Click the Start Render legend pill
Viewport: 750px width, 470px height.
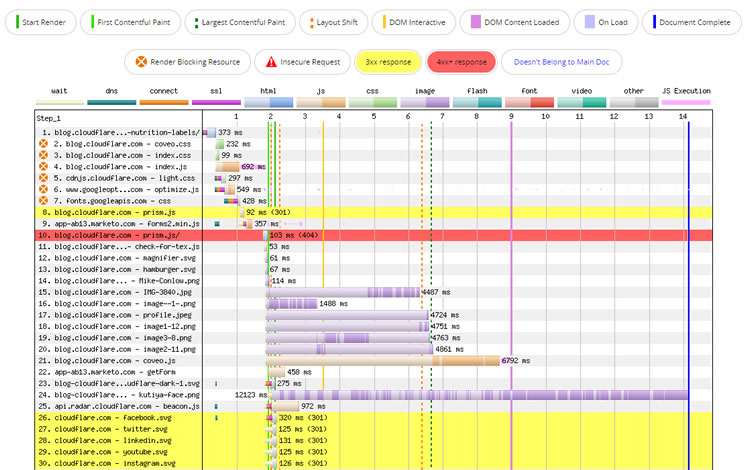41,22
